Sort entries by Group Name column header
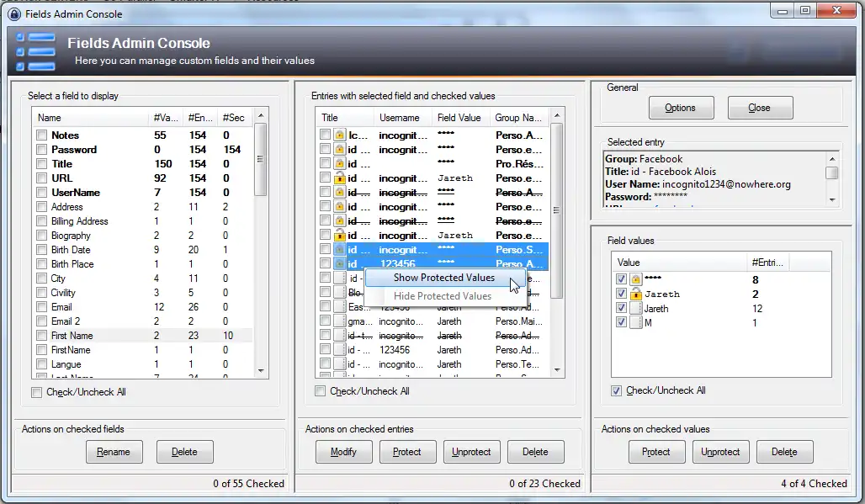This screenshot has width=865, height=504. [x=520, y=118]
